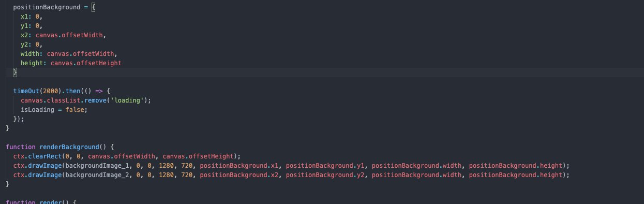Click the positionBackground.y1 argument
The image size is (644, 204).
coord(325,165)
